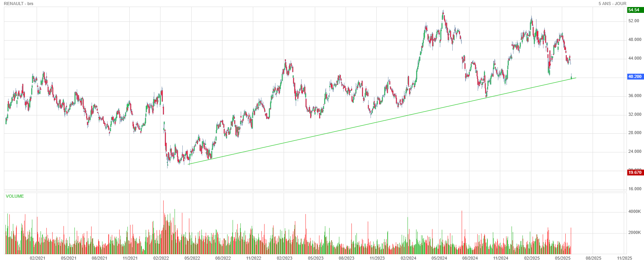The image size is (644, 262).
Task: Click the 02/2024 date axis label
Action: [x=408, y=258]
